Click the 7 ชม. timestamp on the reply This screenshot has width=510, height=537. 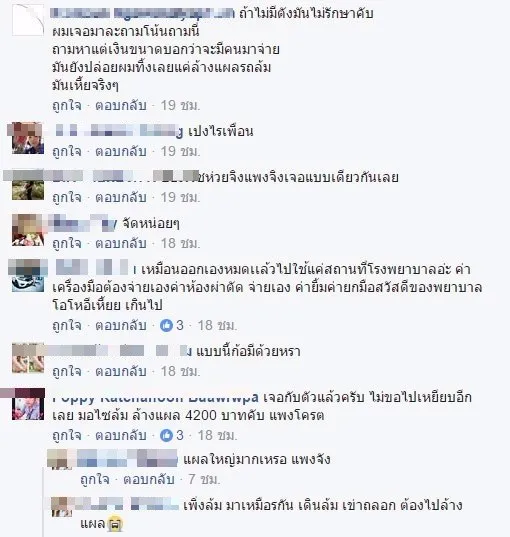pyautogui.click(x=204, y=479)
